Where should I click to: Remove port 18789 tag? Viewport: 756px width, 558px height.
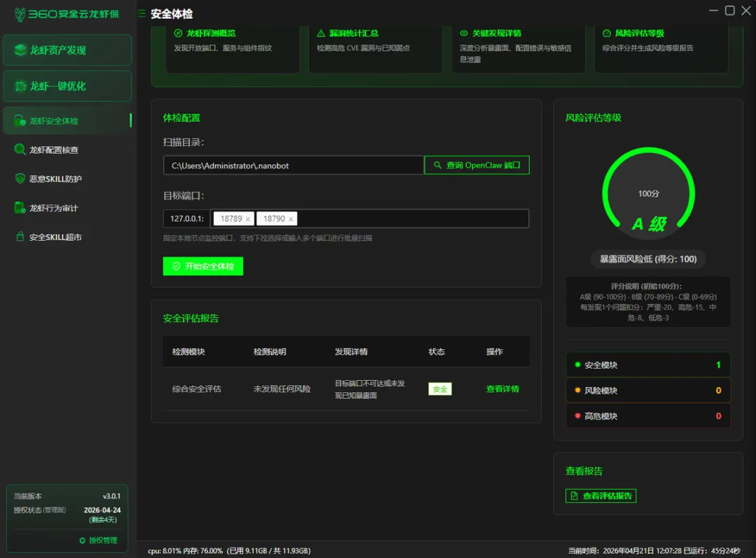tap(248, 219)
